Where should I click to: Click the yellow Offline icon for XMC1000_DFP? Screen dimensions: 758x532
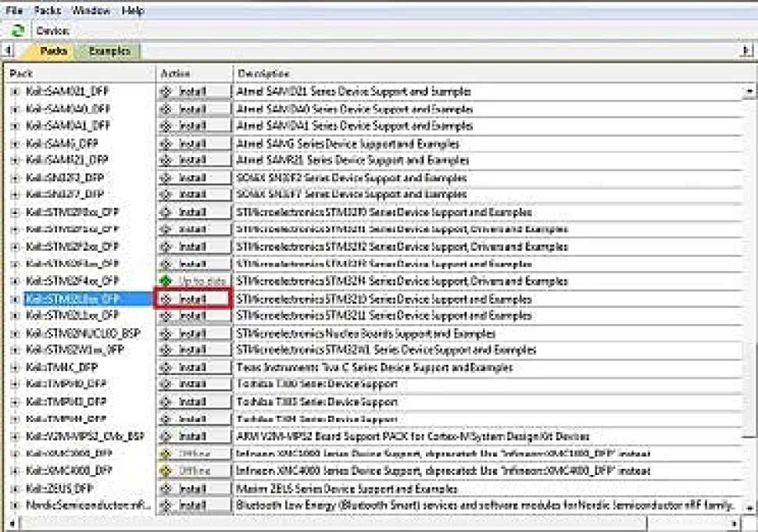(165, 454)
